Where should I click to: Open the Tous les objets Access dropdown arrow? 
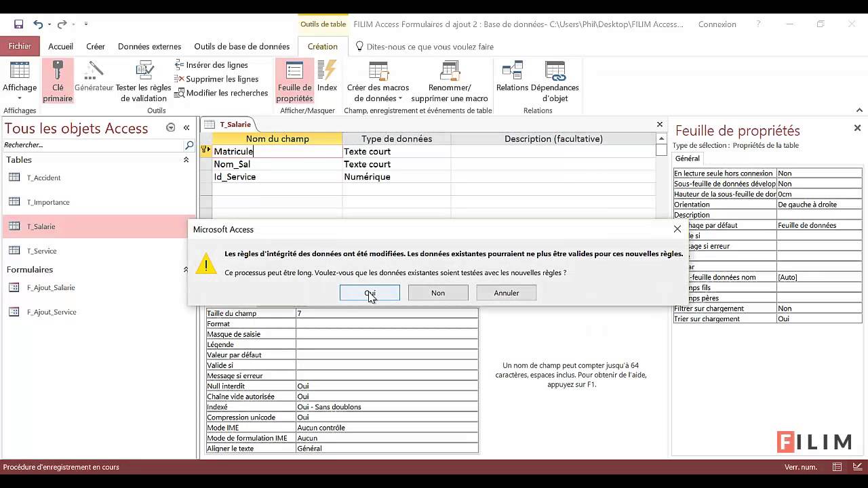171,127
